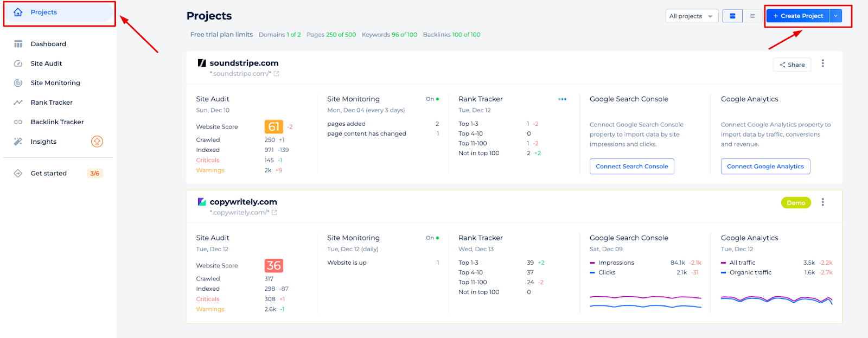Image resolution: width=868 pixels, height=338 pixels.
Task: Open Rank Tracker heading in soundstripe card
Action: tap(481, 99)
